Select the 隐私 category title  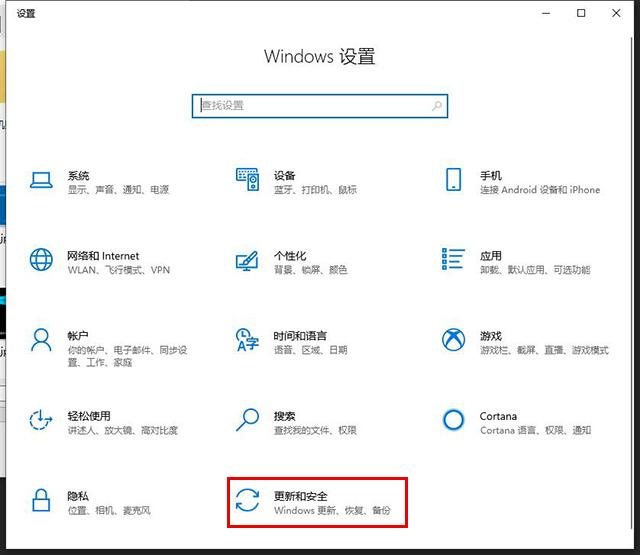[78, 496]
